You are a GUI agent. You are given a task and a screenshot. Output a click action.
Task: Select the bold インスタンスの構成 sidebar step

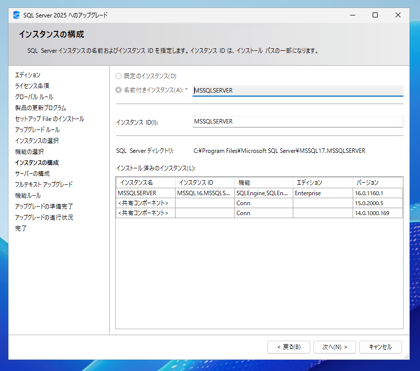37,163
